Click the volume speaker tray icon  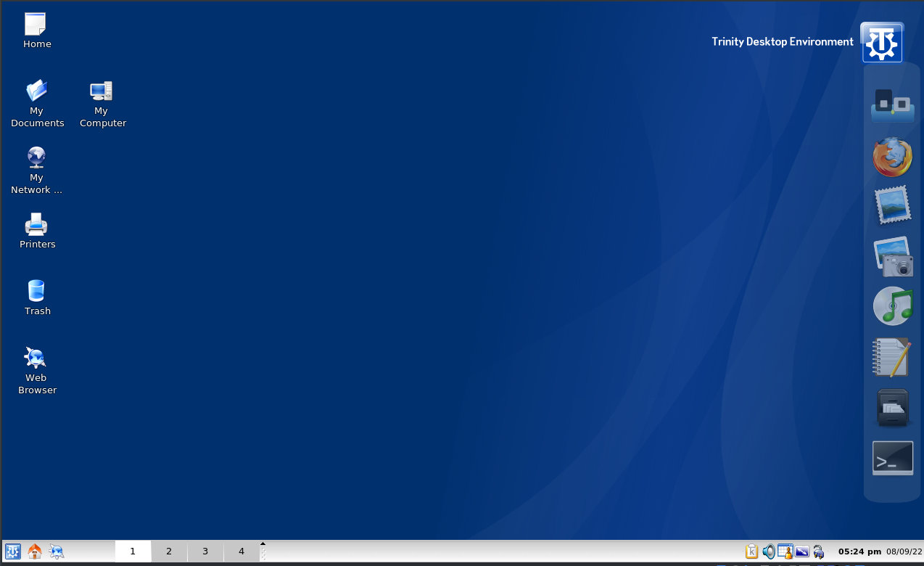click(x=768, y=551)
